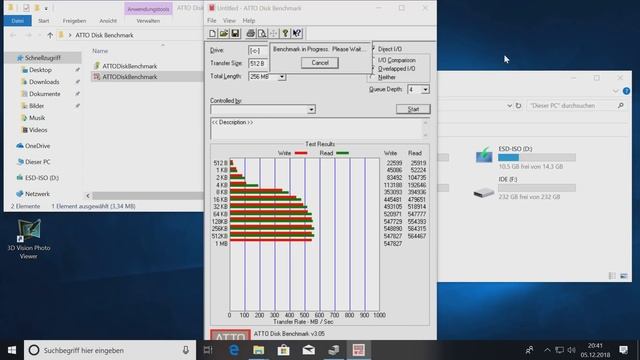Click the crosshair move icon in ATTO toolbar
This screenshot has height=360, width=640.
[x=273, y=33]
